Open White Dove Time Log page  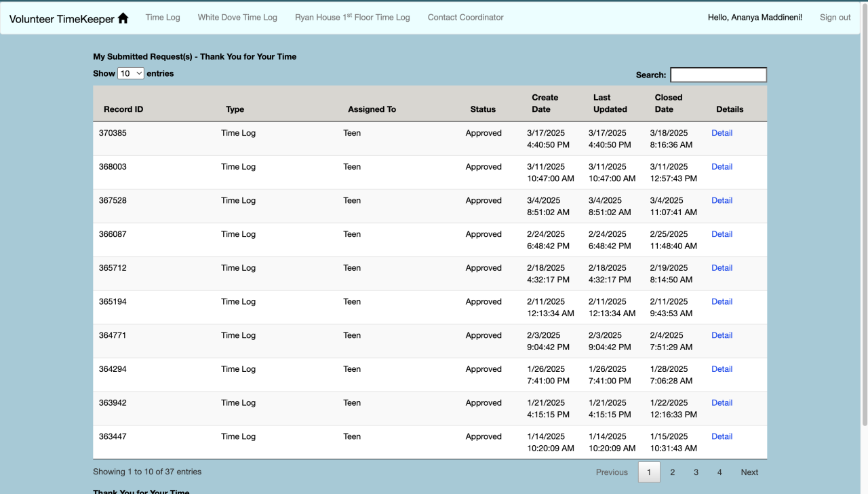pos(237,18)
